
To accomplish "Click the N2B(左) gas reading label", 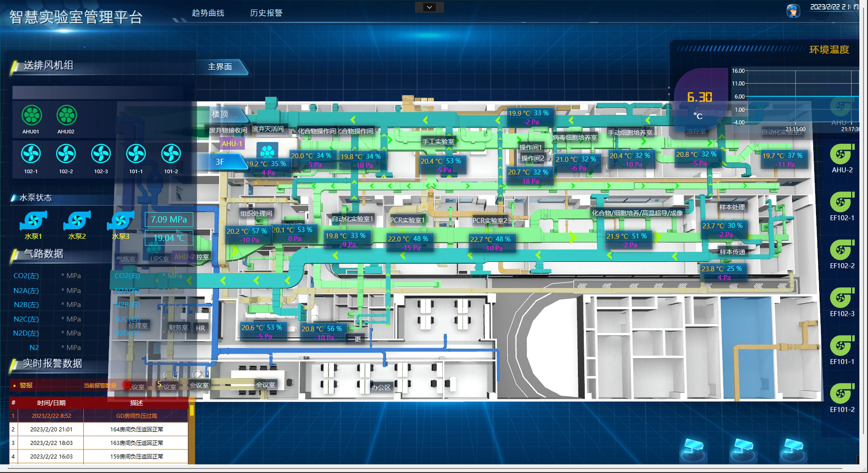I will 26,305.
